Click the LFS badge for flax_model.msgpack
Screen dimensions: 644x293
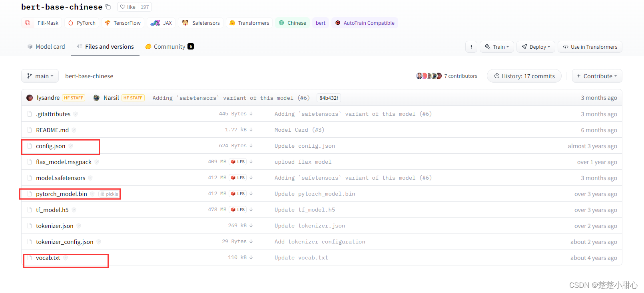click(238, 162)
